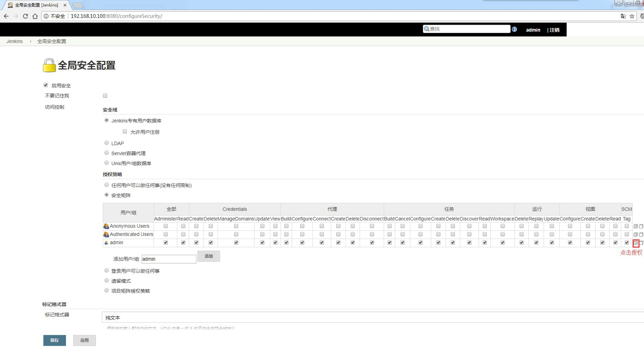Select the 安全矩阵 radio option
This screenshot has width=644, height=347.
107,195
